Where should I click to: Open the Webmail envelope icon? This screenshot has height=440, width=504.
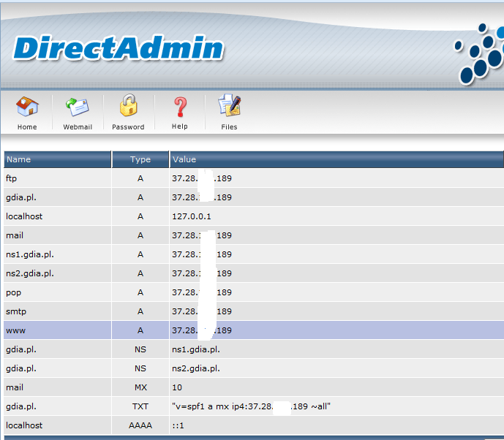point(78,107)
